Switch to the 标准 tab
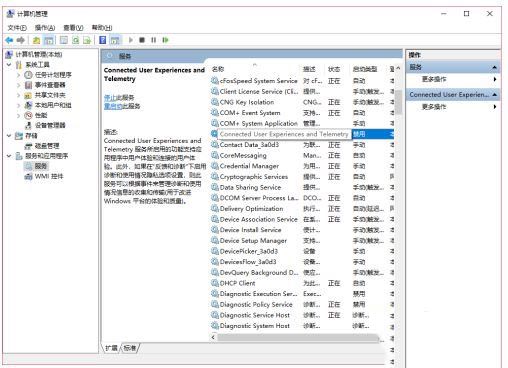 [x=130, y=348]
